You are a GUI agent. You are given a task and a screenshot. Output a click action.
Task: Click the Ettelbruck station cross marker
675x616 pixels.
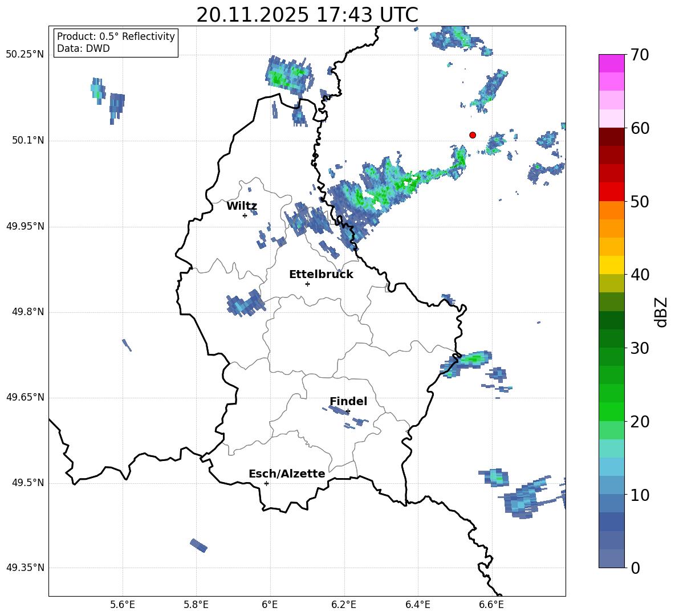pyautogui.click(x=307, y=284)
